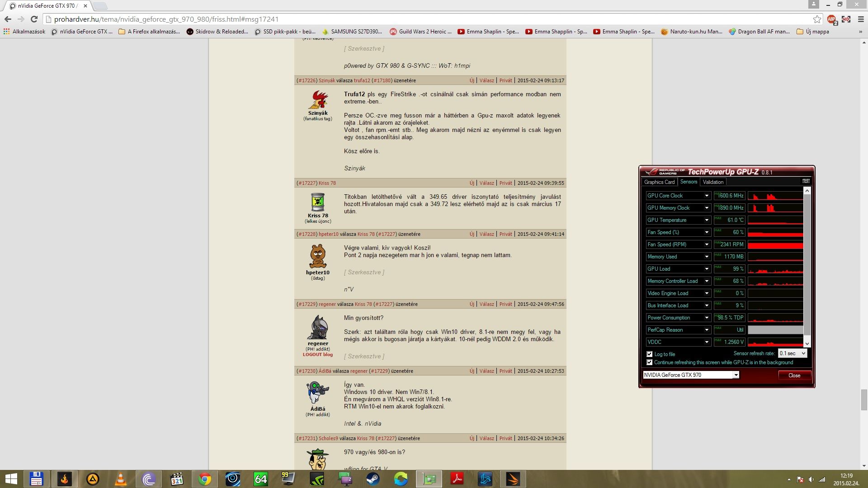868x488 pixels.
Task: Open Google Chrome from the taskbar
Action: click(x=205, y=479)
